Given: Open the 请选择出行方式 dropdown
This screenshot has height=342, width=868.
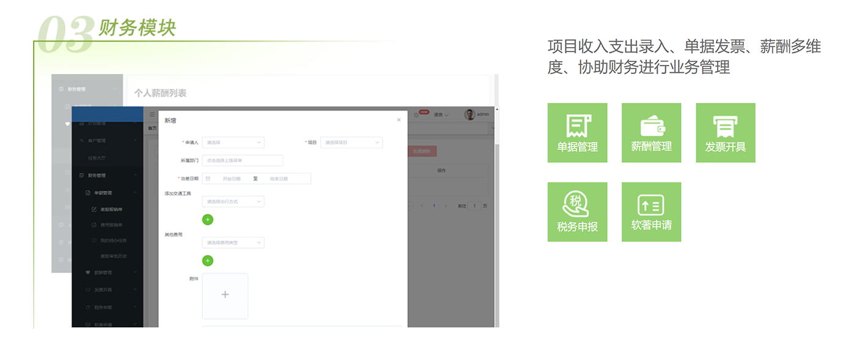Looking at the screenshot, I should pos(233,201).
